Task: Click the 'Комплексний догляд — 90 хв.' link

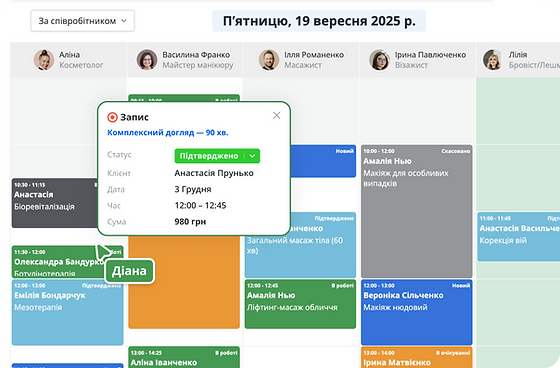Action: [x=168, y=133]
